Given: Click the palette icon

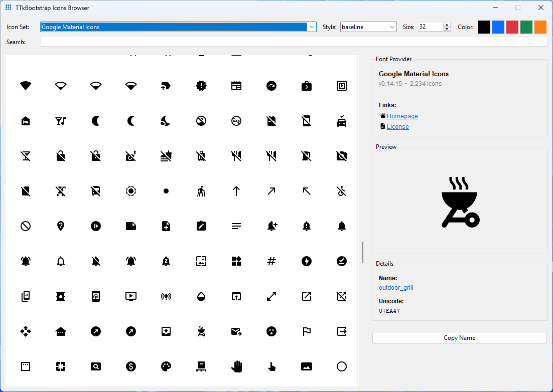Looking at the screenshot, I should [166, 366].
